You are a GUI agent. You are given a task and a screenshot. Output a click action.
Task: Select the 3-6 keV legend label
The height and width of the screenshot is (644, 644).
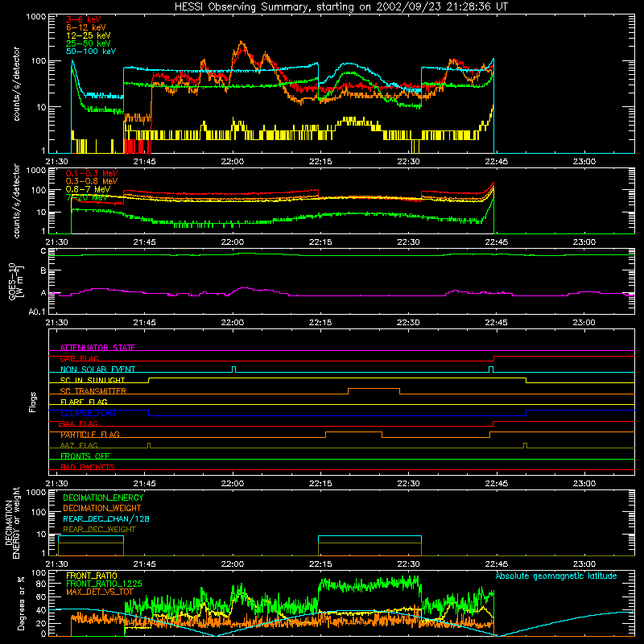84,19
